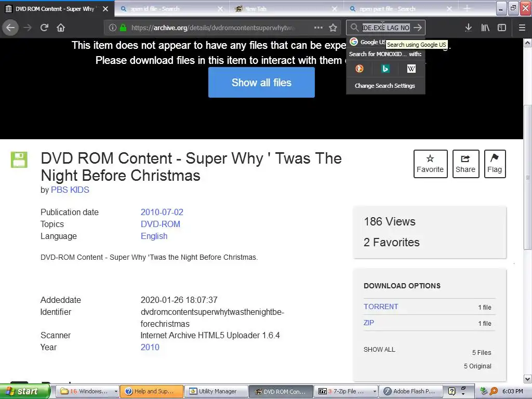Click the Addeddate value 2020-01-26 18:07:37

click(179, 300)
